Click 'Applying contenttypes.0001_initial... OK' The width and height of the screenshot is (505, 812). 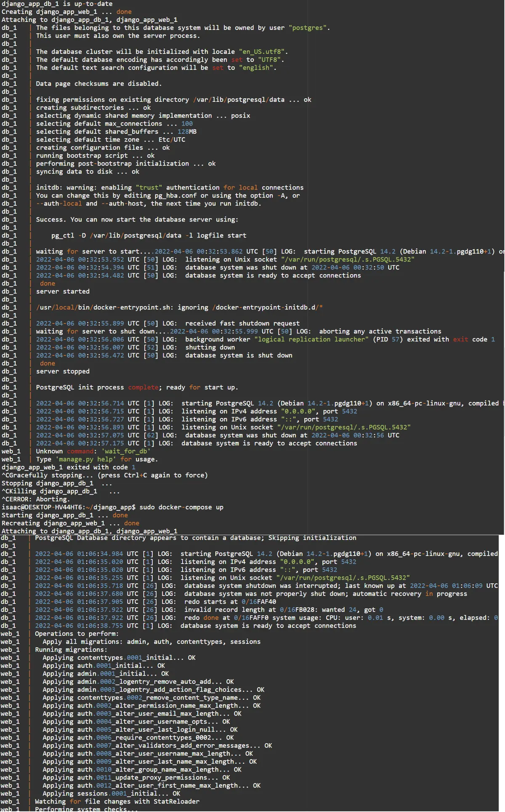[119, 658]
